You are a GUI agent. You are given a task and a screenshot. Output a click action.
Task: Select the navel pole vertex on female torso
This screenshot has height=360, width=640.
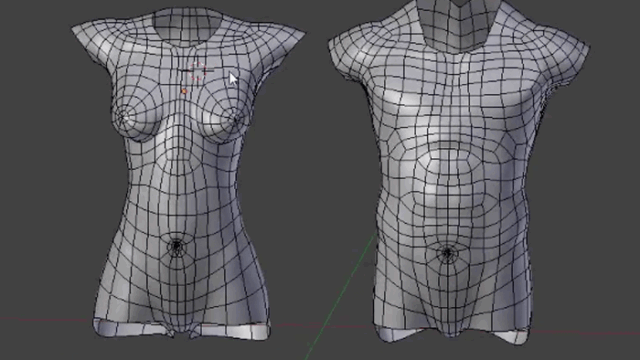coord(176,246)
